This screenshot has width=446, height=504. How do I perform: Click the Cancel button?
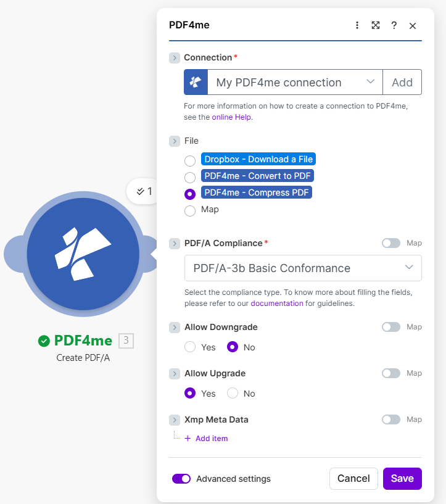[353, 478]
